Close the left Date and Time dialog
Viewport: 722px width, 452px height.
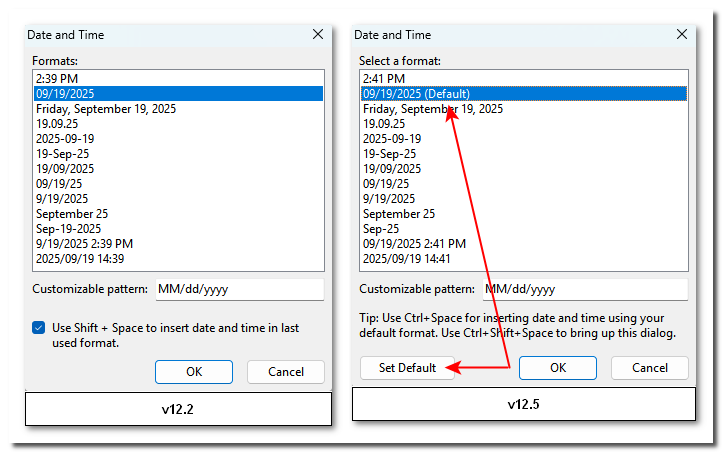[x=318, y=34]
